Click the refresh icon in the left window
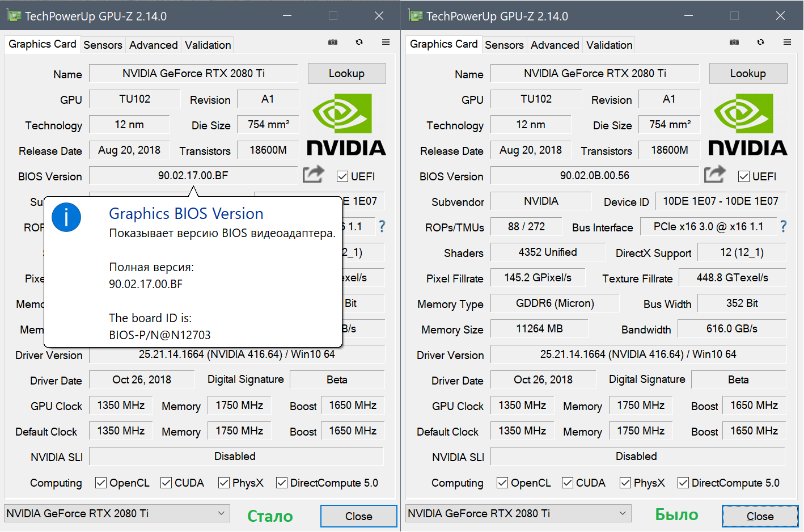The width and height of the screenshot is (804, 532). click(359, 42)
